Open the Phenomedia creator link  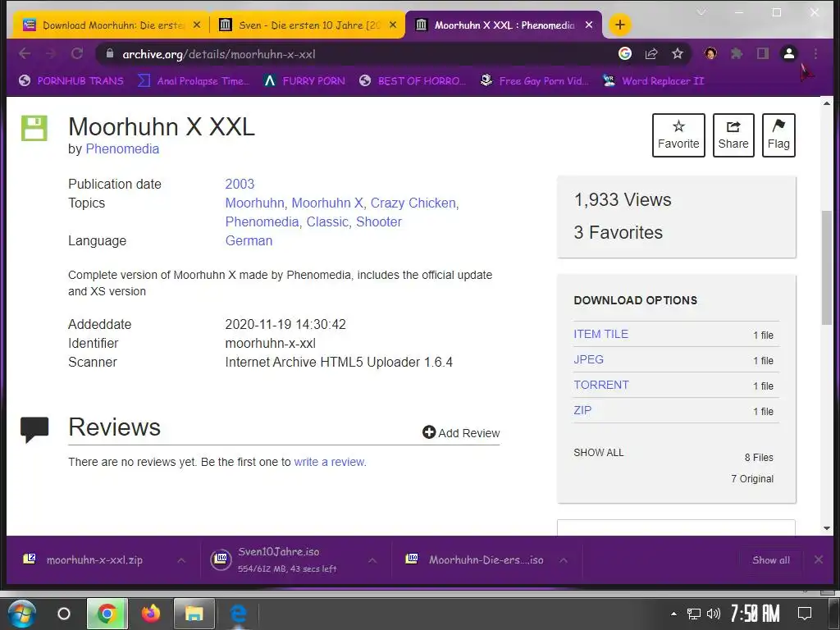(122, 149)
